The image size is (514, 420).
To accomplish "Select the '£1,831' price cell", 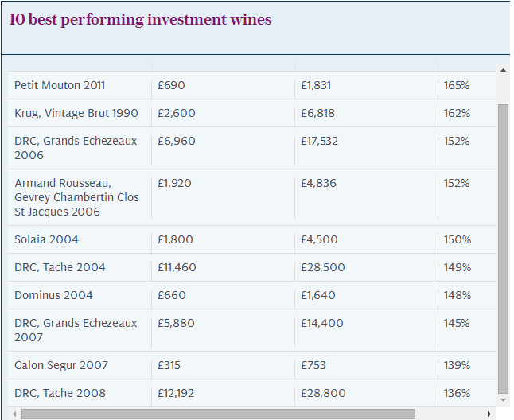I will tap(366, 85).
